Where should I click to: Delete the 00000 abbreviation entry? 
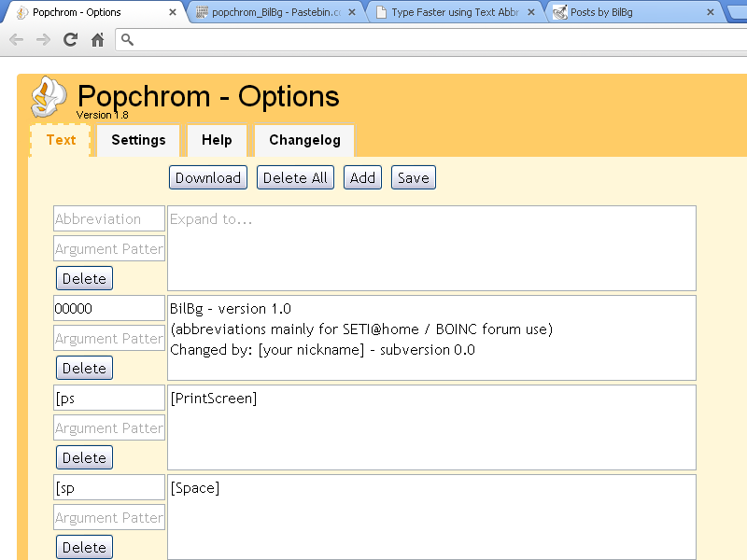[84, 368]
